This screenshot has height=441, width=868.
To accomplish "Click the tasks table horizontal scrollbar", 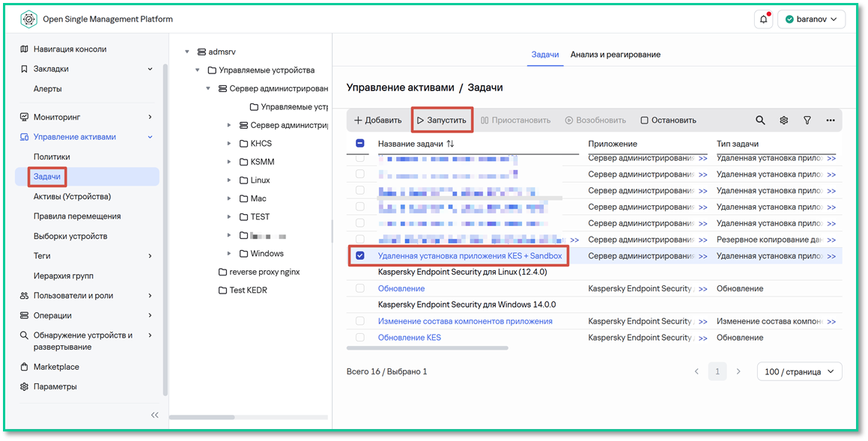I will (x=428, y=348).
